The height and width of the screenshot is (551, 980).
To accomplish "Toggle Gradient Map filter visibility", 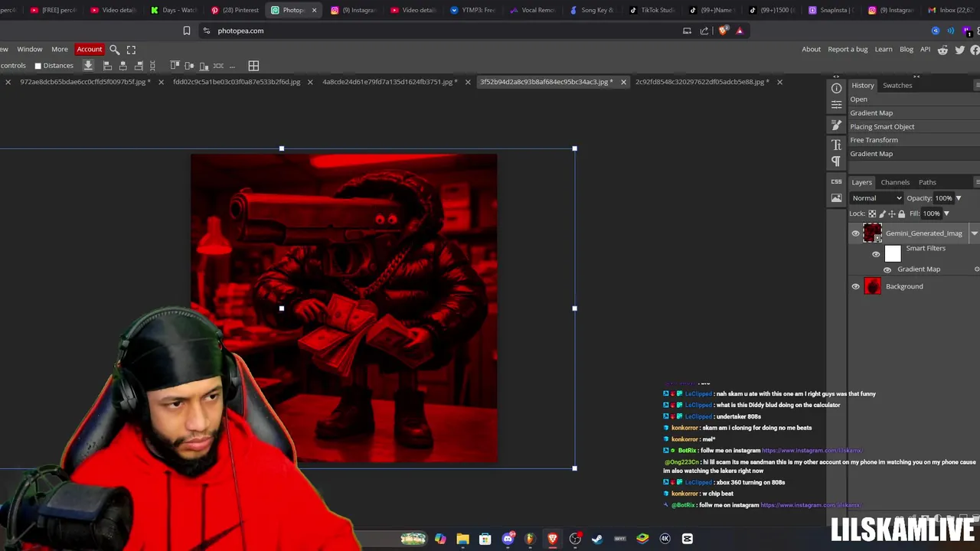I will pos(887,269).
